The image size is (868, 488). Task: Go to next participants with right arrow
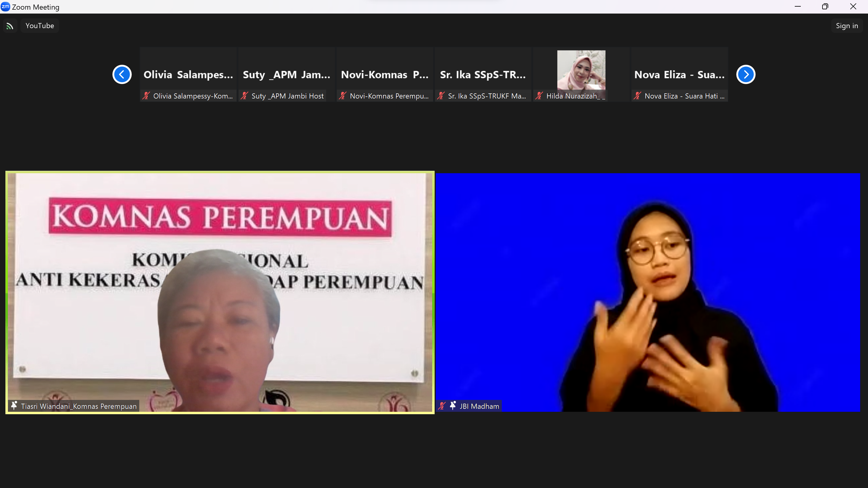point(746,74)
